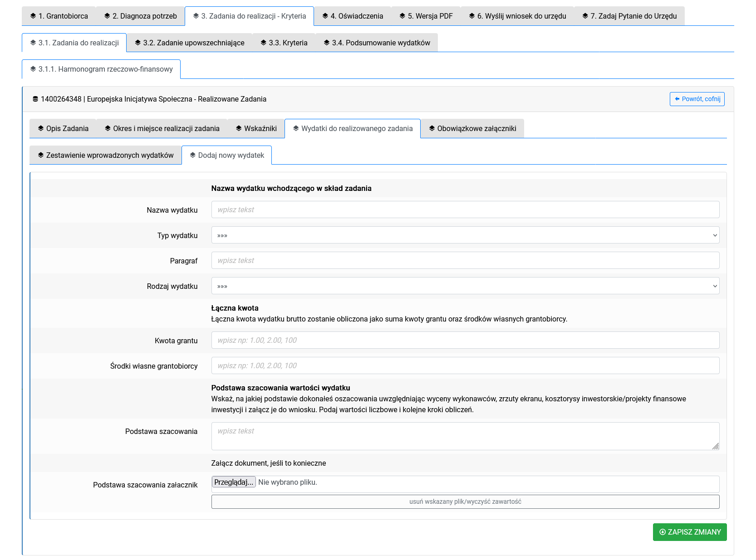The width and height of the screenshot is (756, 560).
Task: Click usuń wskazany plik/wyczyść zawartość button
Action: coord(465,502)
